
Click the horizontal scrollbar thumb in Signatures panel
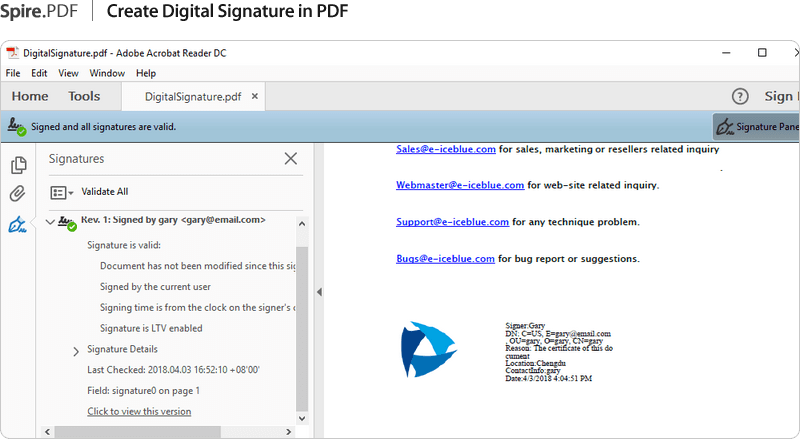click(138, 432)
